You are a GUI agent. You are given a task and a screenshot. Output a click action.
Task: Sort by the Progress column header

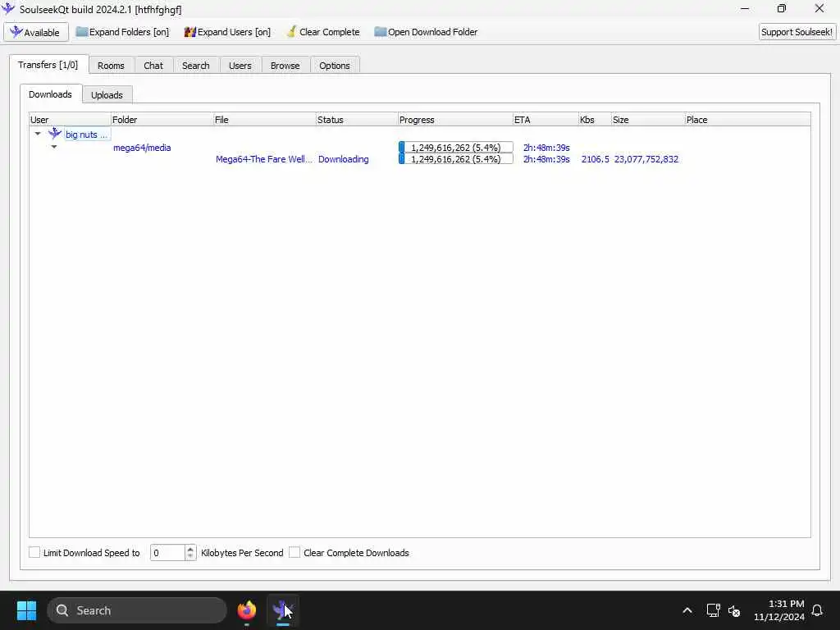[x=455, y=120]
